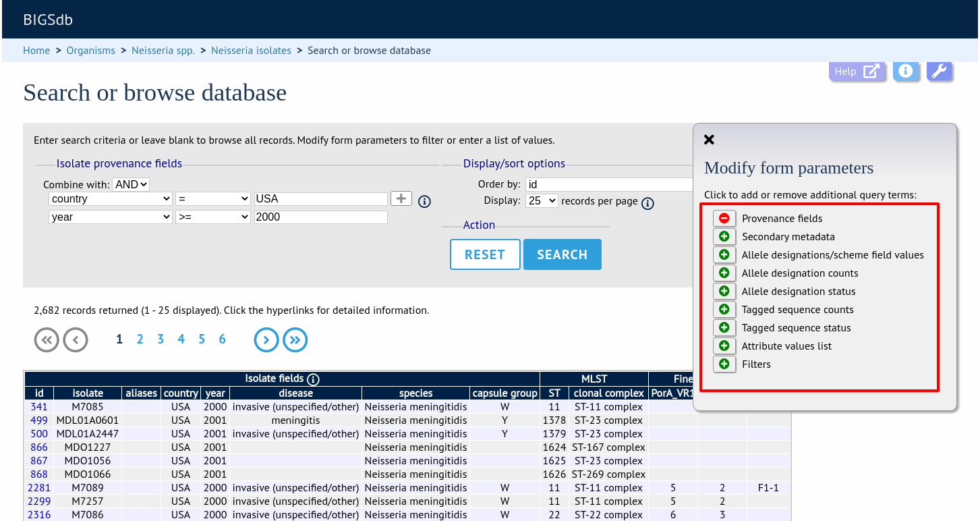Open isolate record id 2281

click(x=39, y=487)
